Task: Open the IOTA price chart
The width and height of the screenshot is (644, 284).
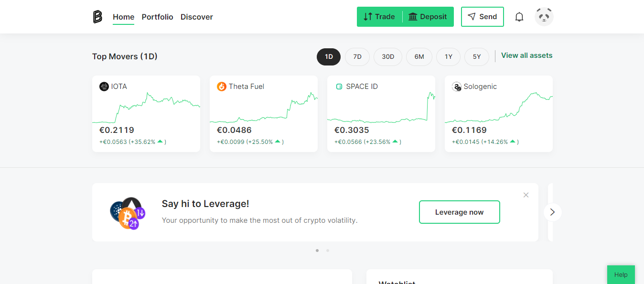Action: 146,108
